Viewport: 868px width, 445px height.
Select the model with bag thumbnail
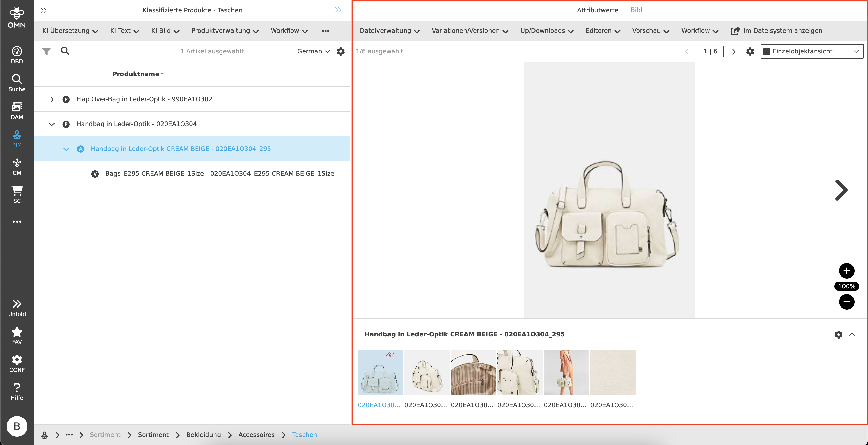566,373
